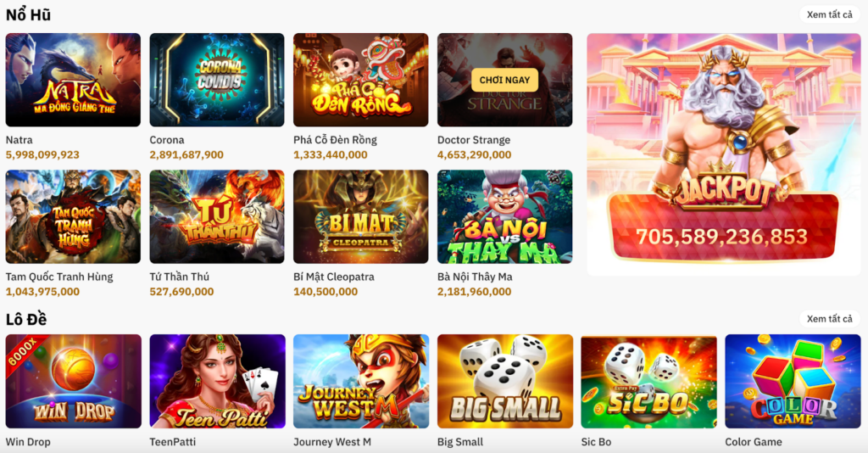Click the Zeus Jackpot banner
Screen dimensions: 868x453
(x=724, y=154)
